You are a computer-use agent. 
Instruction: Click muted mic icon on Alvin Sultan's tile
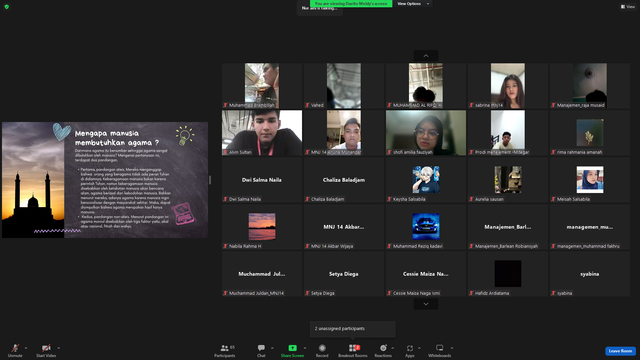[x=225, y=152]
